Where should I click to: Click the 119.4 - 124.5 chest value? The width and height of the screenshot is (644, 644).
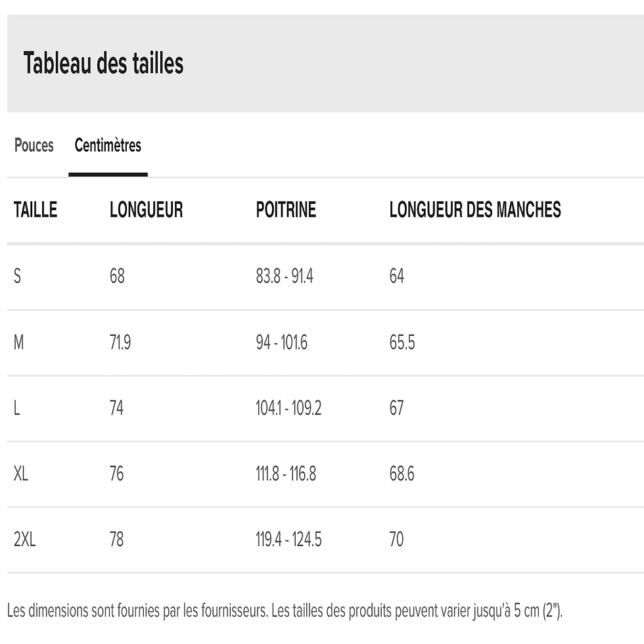pyautogui.click(x=288, y=540)
